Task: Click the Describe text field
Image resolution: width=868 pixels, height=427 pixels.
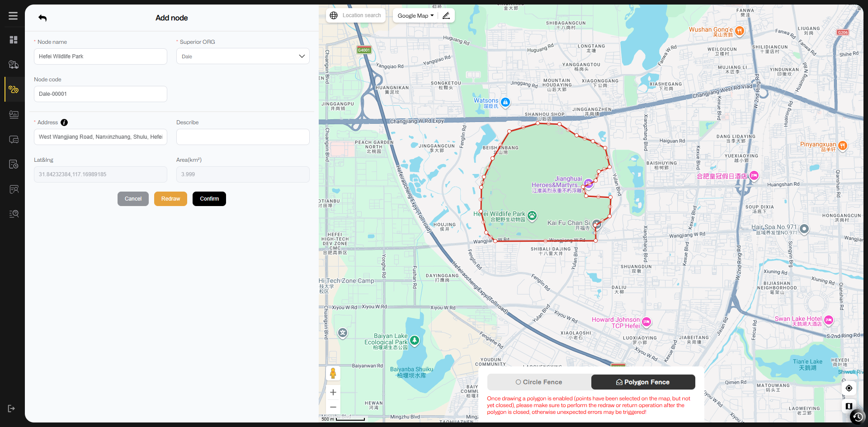Action: pyautogui.click(x=243, y=137)
